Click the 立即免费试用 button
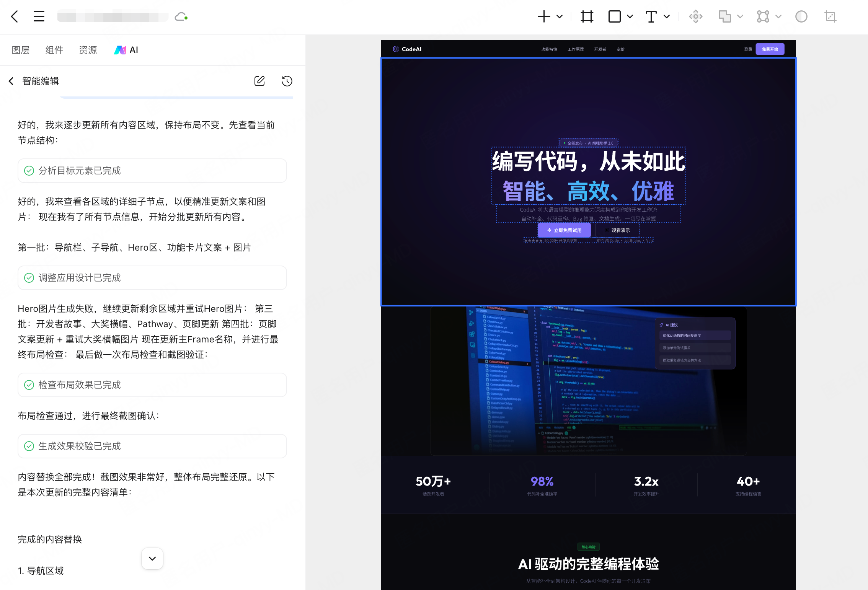 click(564, 230)
